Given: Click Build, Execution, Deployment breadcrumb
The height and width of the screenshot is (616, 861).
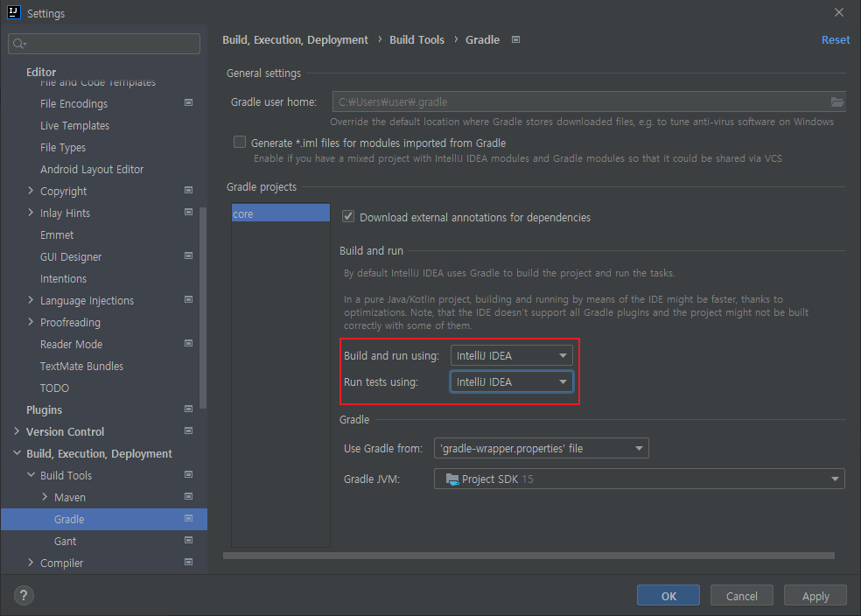Looking at the screenshot, I should (296, 40).
